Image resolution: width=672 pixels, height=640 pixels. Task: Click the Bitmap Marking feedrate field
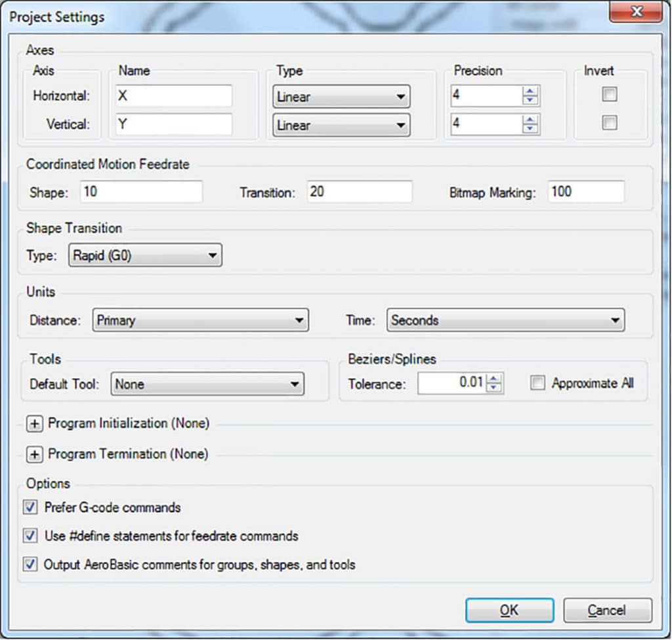586,191
